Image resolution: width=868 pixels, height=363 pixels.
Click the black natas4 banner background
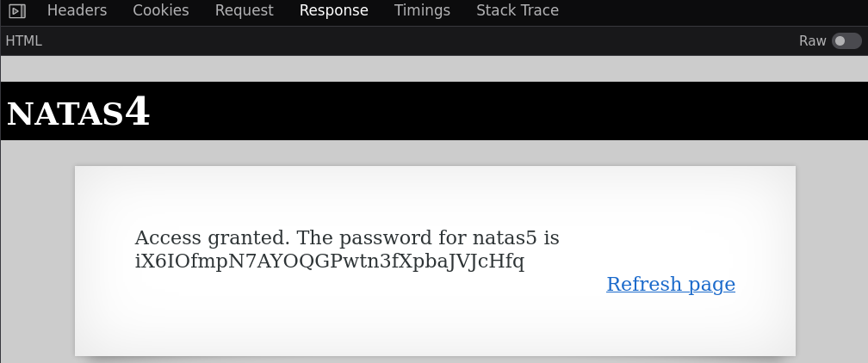(499, 111)
